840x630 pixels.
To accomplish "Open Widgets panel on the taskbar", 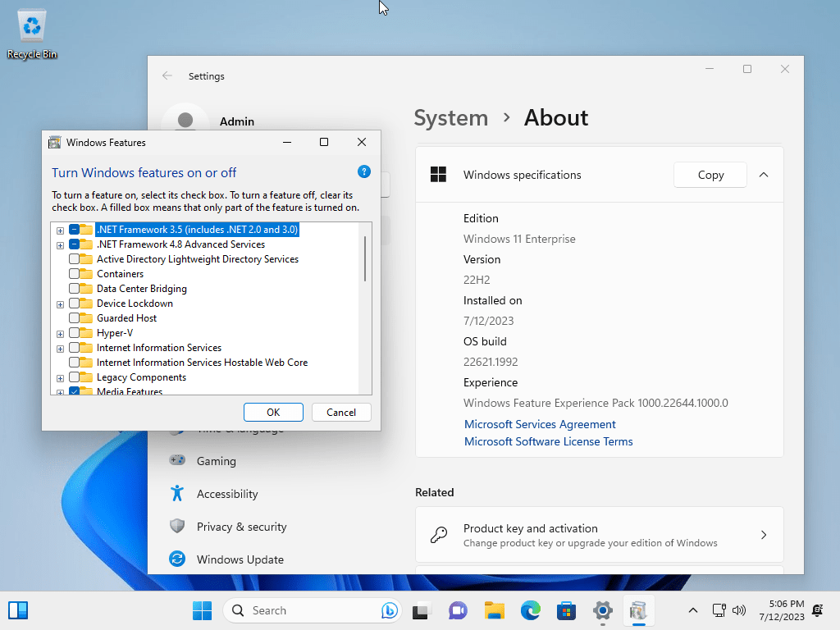I will [18, 610].
